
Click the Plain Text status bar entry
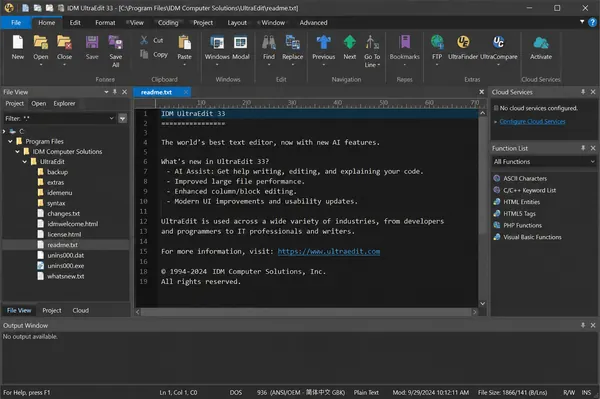point(366,392)
